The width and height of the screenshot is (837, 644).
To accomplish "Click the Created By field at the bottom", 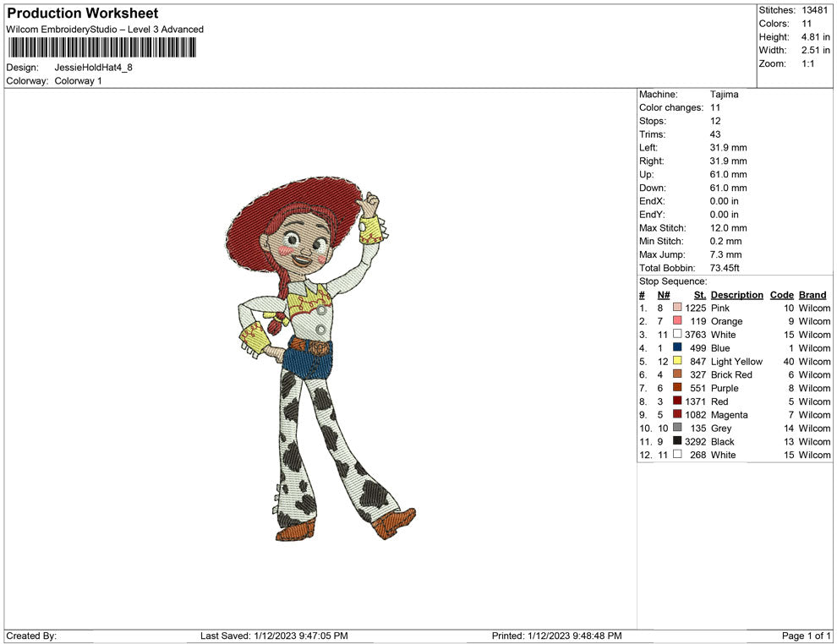I will (31, 636).
